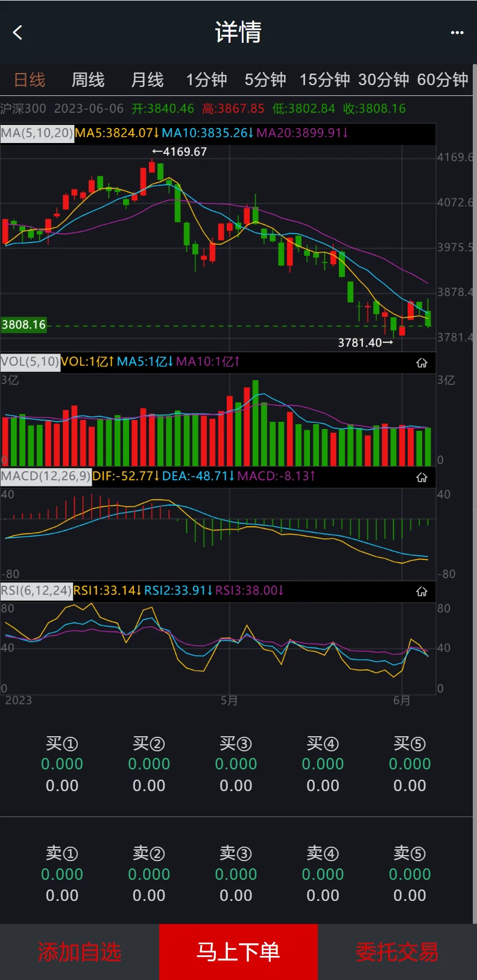The image size is (477, 980).
Task: Open 委托交易 entrusted trading
Action: point(397,952)
